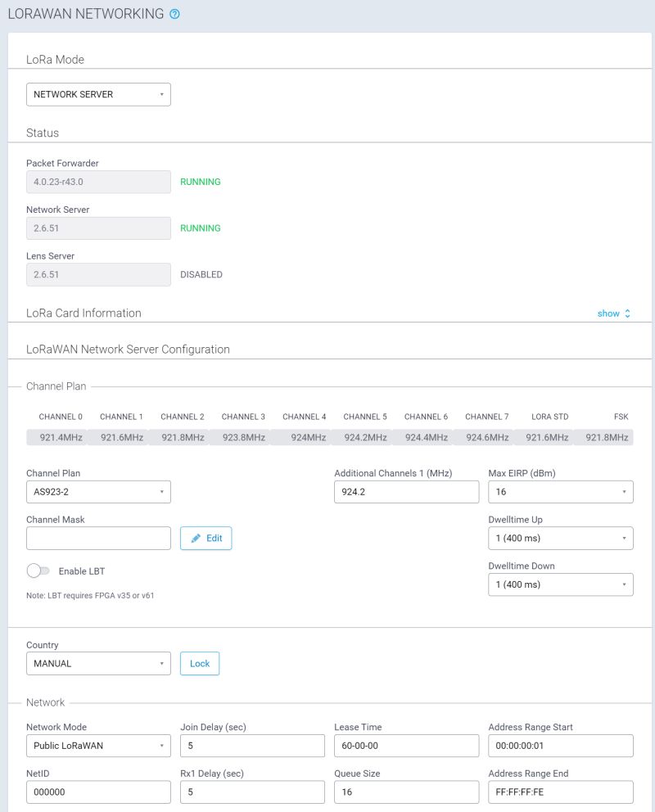The image size is (655, 812).
Task: Open the Dwelltime Down dropdown
Action: point(560,584)
